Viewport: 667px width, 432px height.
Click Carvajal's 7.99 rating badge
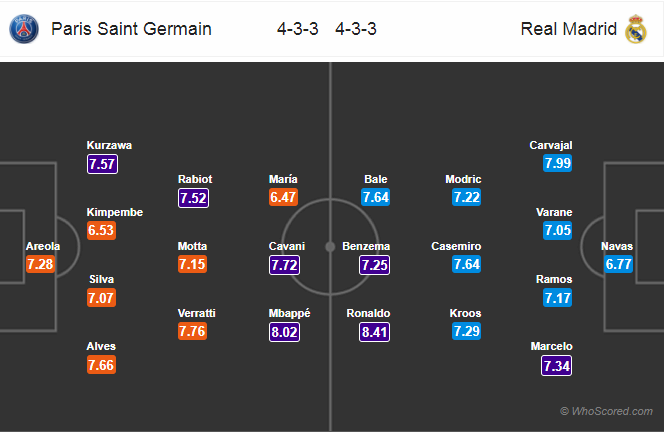tap(558, 163)
